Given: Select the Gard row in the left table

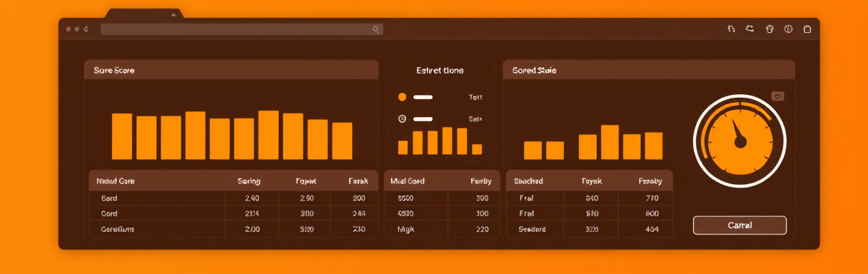Looking at the screenshot, I should 233,198.
